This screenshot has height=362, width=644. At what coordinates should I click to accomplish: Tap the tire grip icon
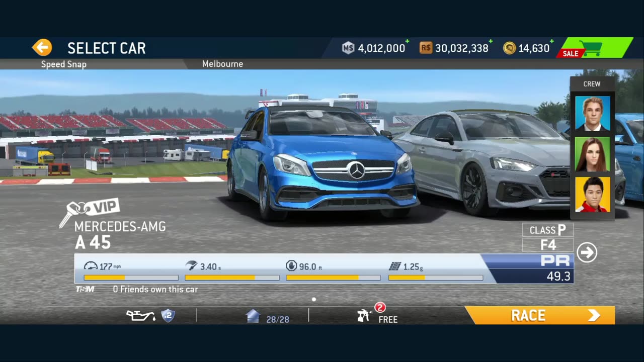[395, 266]
